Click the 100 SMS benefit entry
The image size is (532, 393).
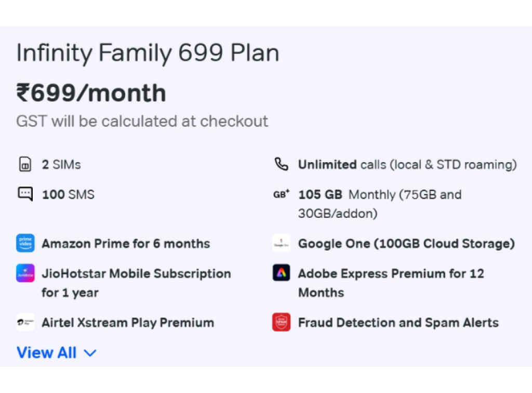(68, 194)
